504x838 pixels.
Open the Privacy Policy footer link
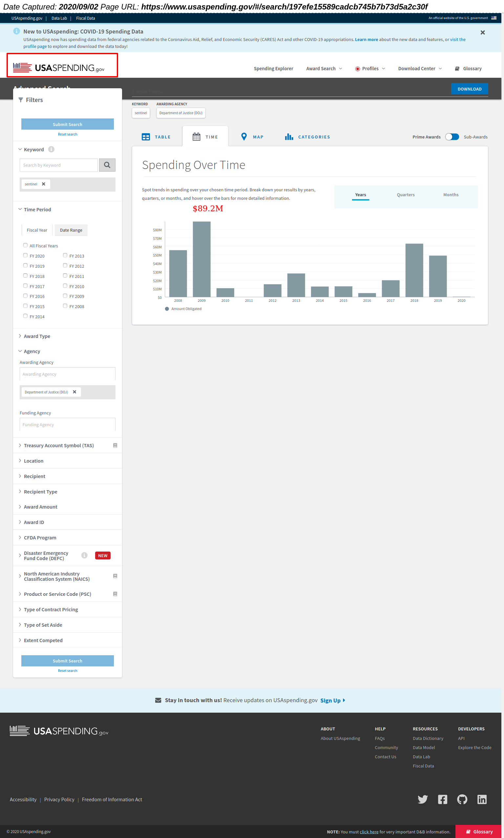59,799
